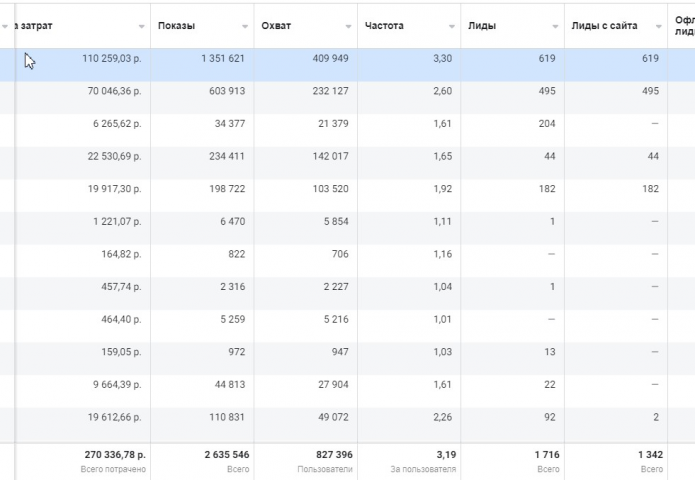Open the затрат column dropdown arrow
This screenshot has height=480, width=695.
coord(141,27)
